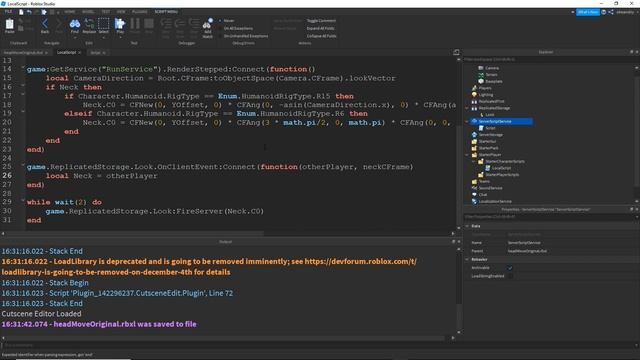Click the code editor horizontal scrollbar
The image size is (640, 360).
[x=135, y=233]
